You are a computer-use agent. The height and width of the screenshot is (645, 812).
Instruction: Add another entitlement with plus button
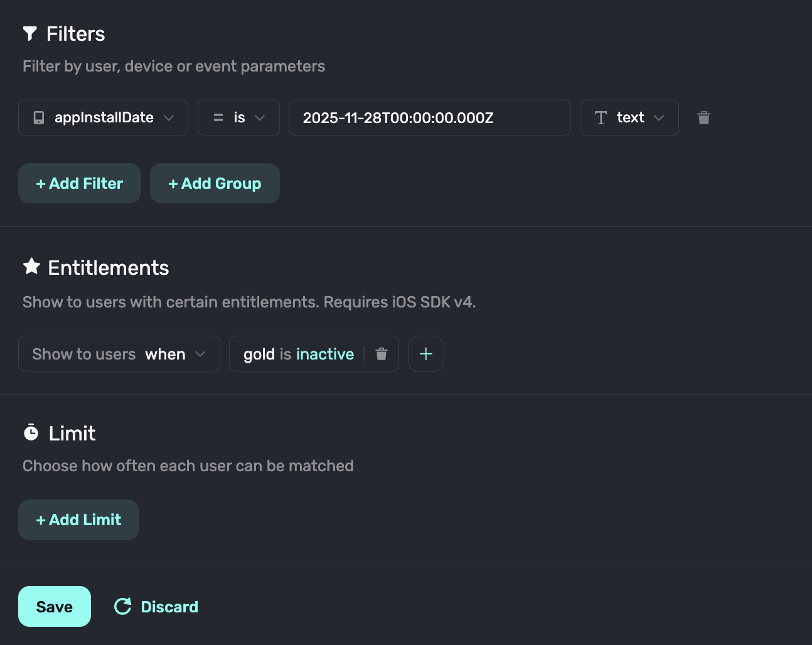pos(425,354)
